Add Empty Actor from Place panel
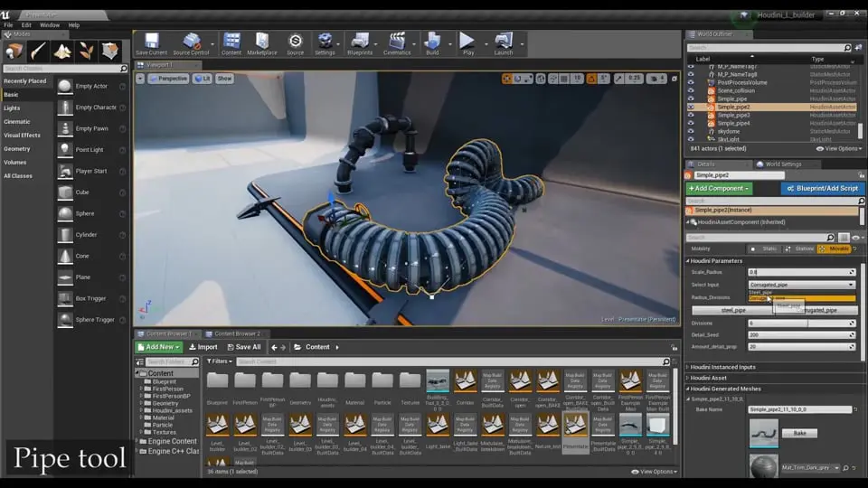Viewport: 868px width, 488px height. [91, 87]
